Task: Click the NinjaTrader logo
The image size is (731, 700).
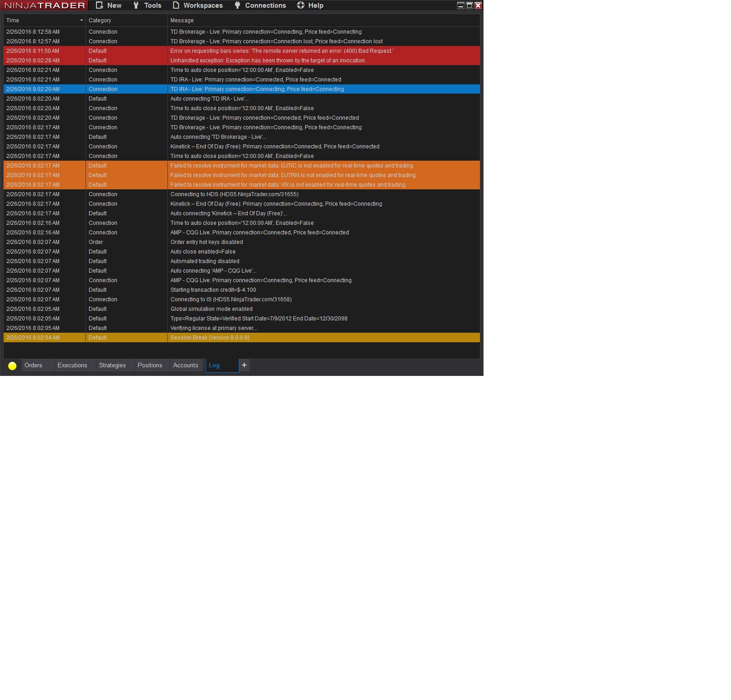Action: (x=45, y=5)
